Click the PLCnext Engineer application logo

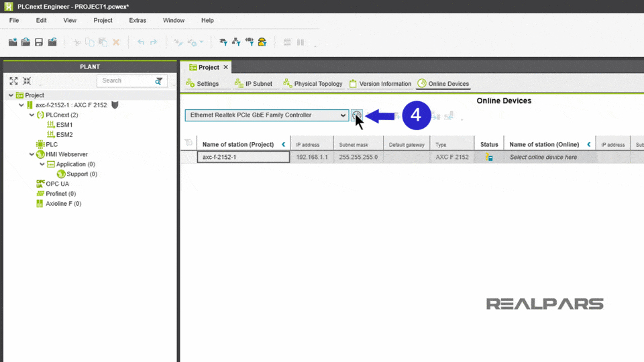click(x=8, y=6)
